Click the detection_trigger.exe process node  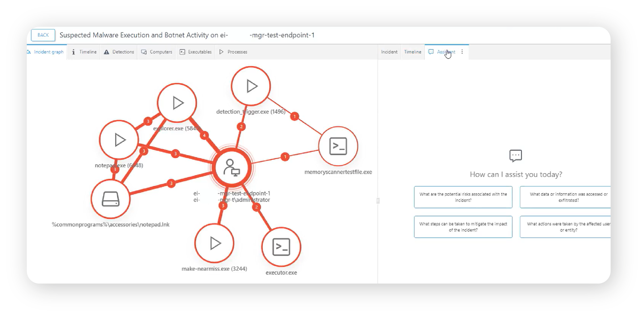(251, 86)
